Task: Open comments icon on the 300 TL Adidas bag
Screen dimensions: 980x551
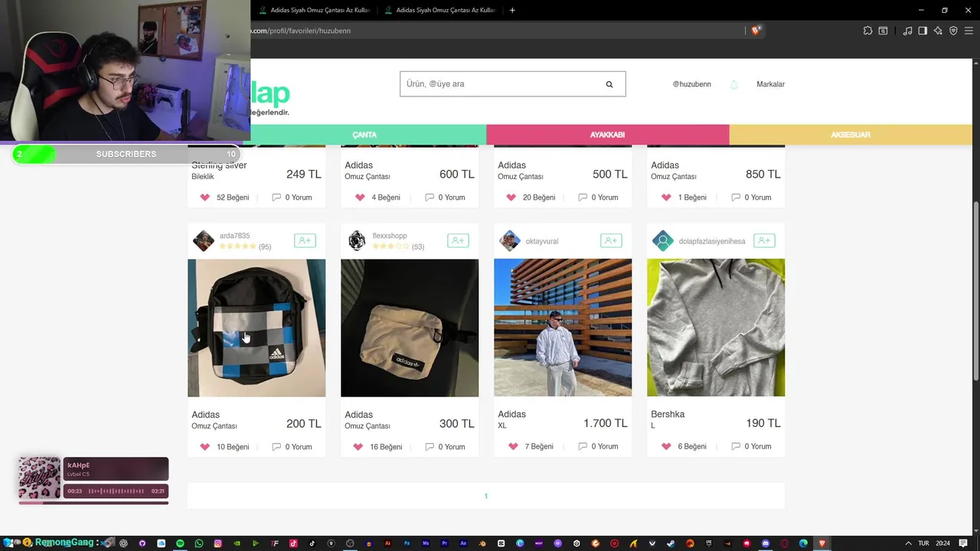Action: 430,447
